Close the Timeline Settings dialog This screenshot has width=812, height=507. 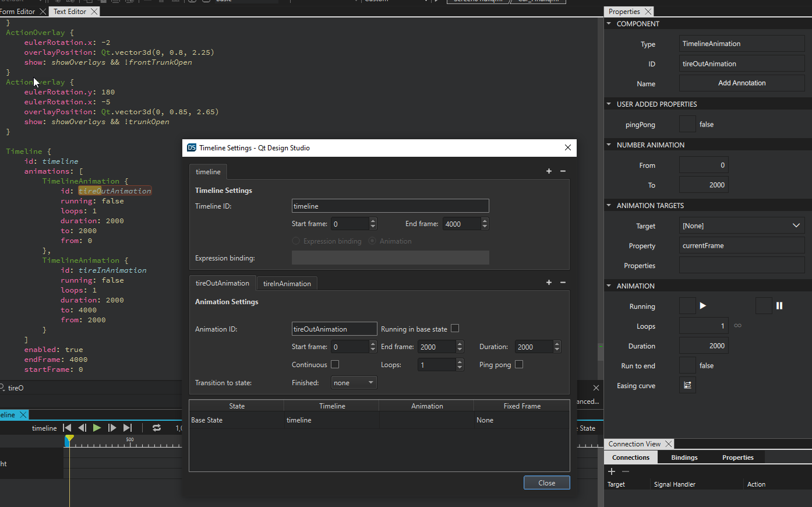click(x=546, y=483)
